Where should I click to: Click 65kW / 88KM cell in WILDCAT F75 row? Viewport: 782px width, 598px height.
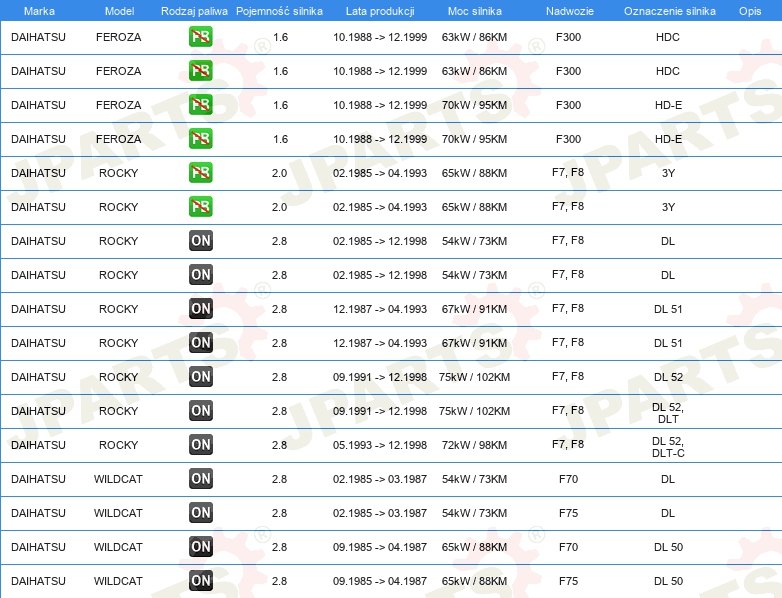tap(474, 581)
